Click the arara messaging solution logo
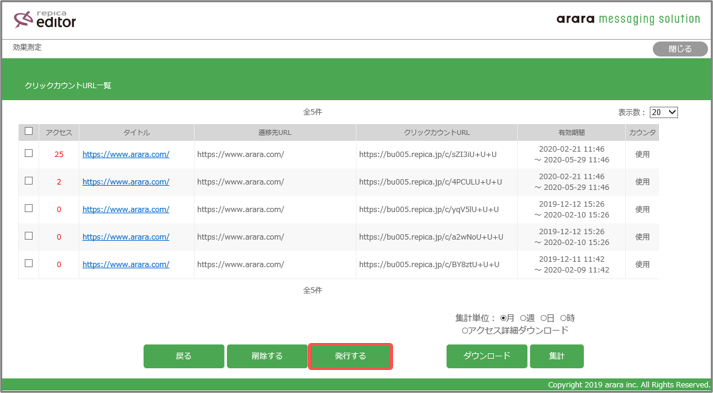This screenshot has height=393, width=713. point(628,19)
